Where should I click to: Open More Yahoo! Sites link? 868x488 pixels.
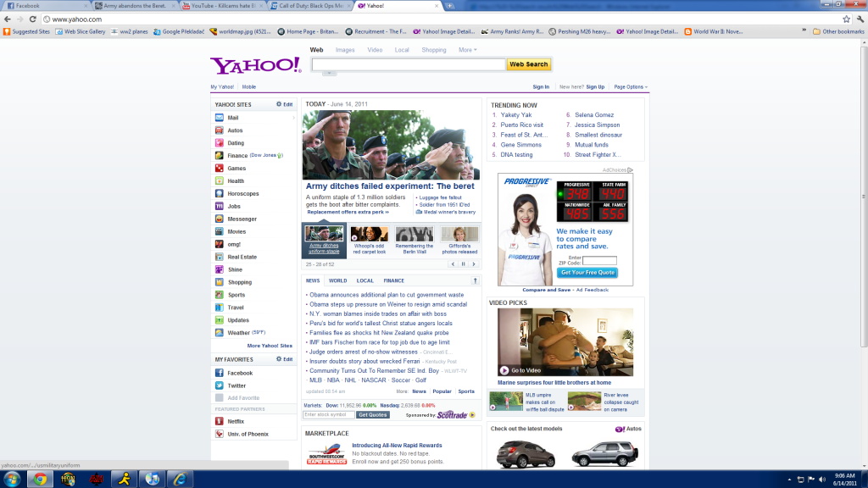[x=270, y=346]
